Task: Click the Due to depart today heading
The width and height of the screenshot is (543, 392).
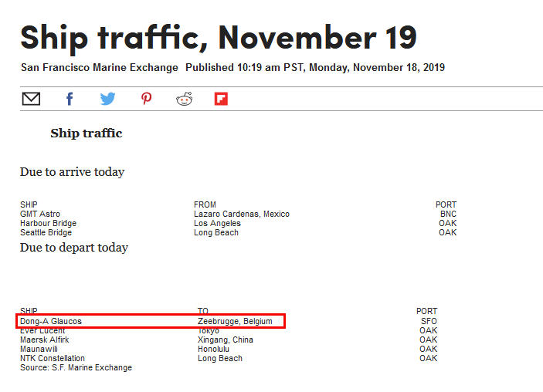Action: [x=74, y=248]
